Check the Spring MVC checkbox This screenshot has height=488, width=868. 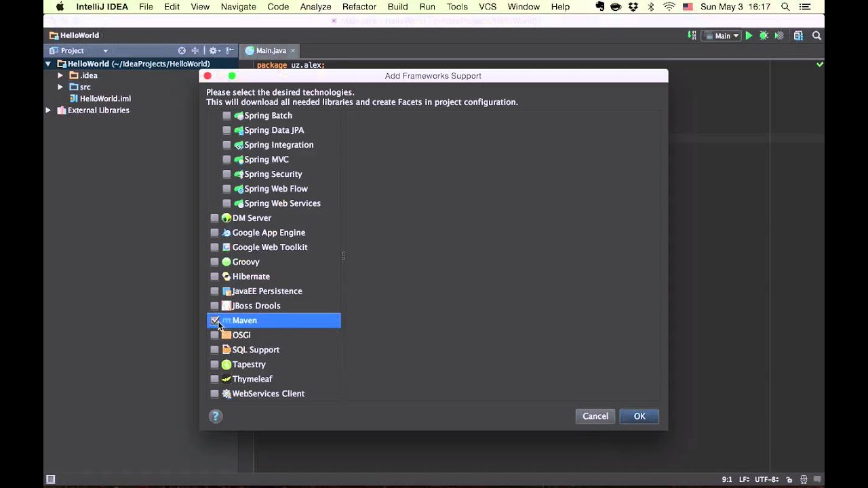[x=226, y=160]
